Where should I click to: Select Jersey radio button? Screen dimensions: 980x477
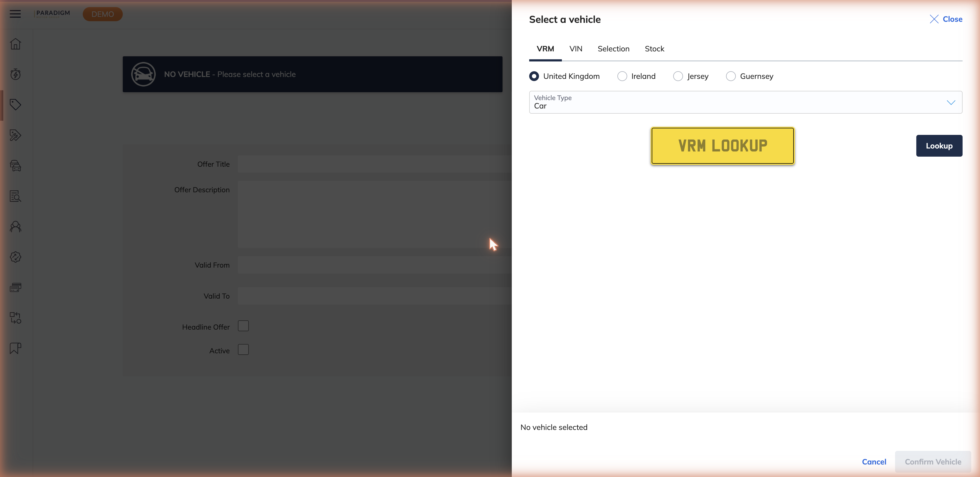coord(678,76)
